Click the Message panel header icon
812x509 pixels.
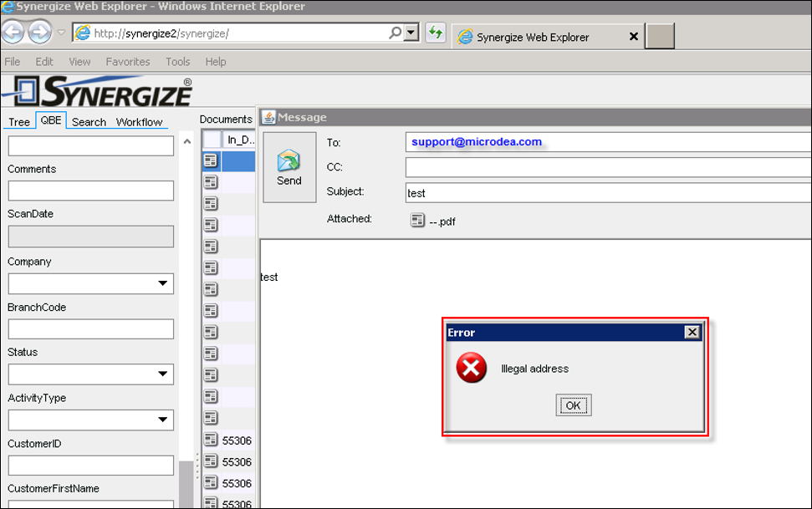tap(268, 117)
